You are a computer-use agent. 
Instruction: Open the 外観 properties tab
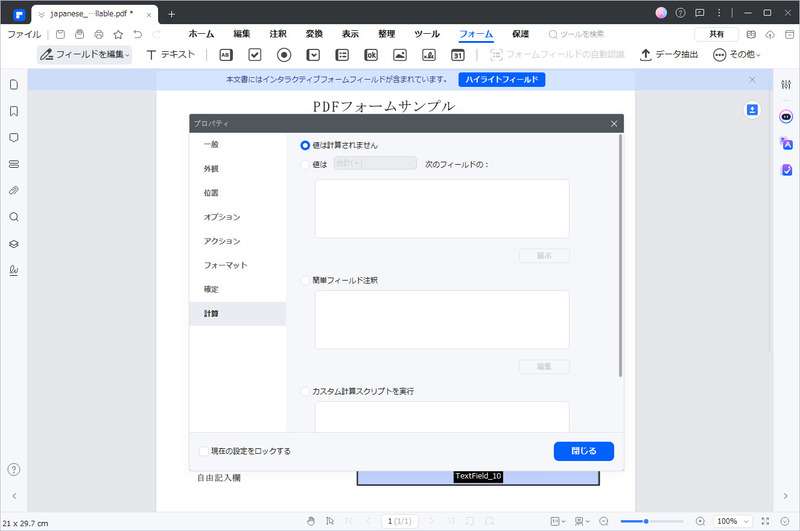tap(237, 168)
